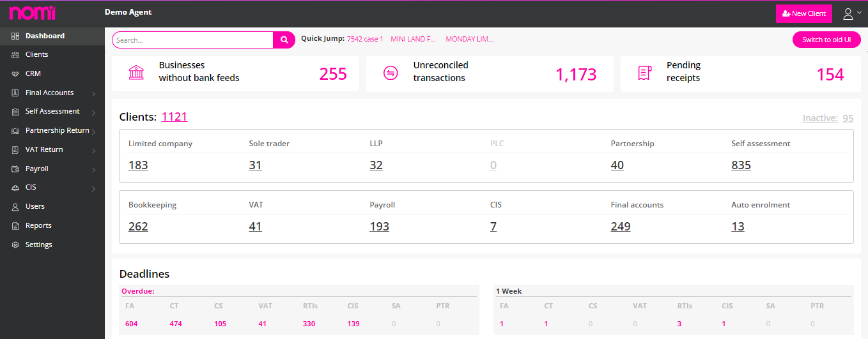Expand the VAT Return submenu arrow
The image size is (868, 339).
pyautogui.click(x=94, y=151)
